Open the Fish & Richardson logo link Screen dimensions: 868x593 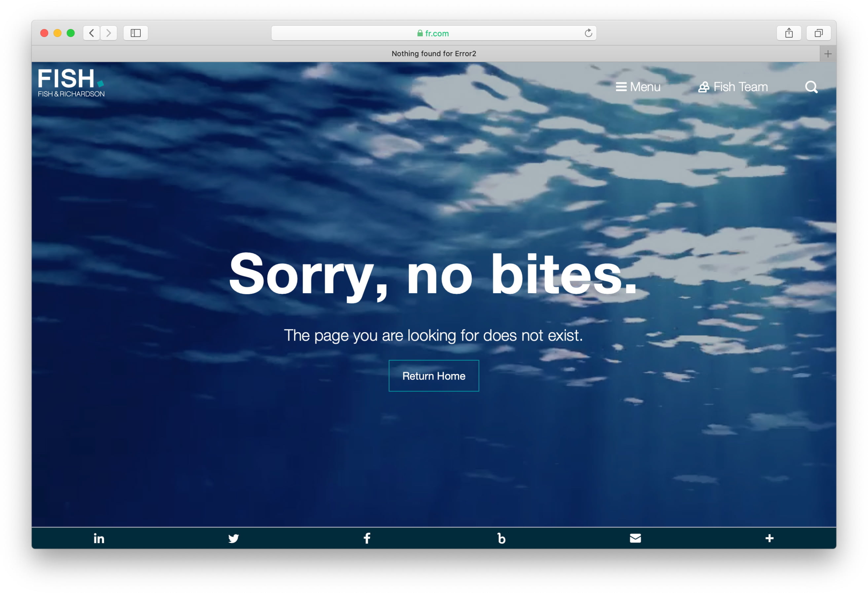[71, 83]
